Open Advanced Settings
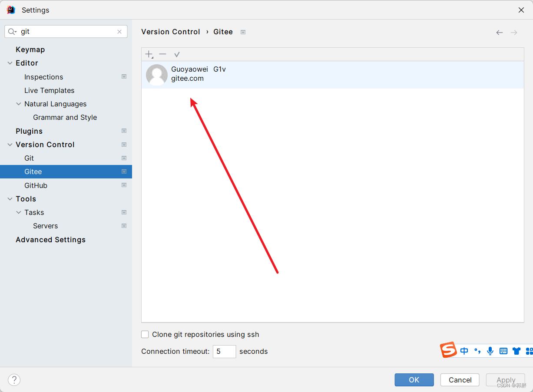 50,240
